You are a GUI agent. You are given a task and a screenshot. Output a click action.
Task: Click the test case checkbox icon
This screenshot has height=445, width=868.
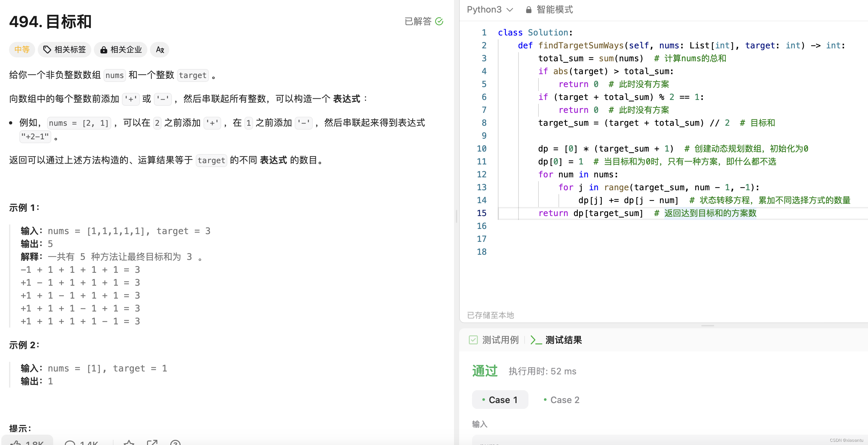[473, 340]
